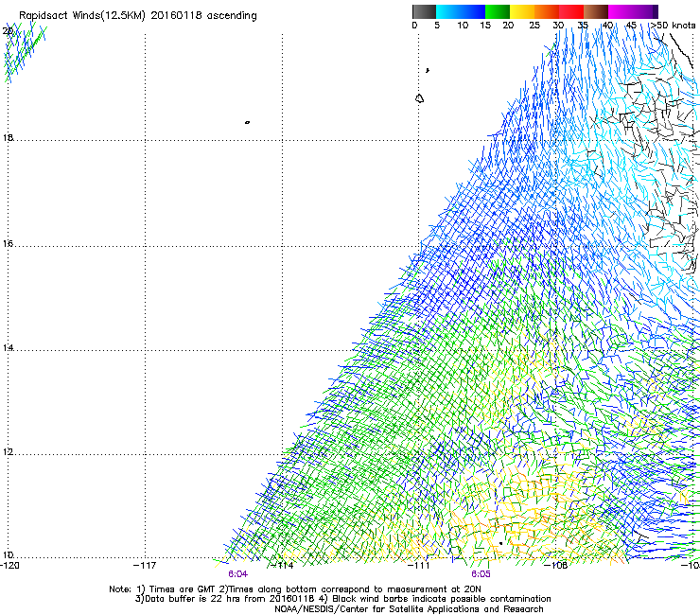Click the '30' legend scale label
This screenshot has width=700, height=615.
point(558,26)
